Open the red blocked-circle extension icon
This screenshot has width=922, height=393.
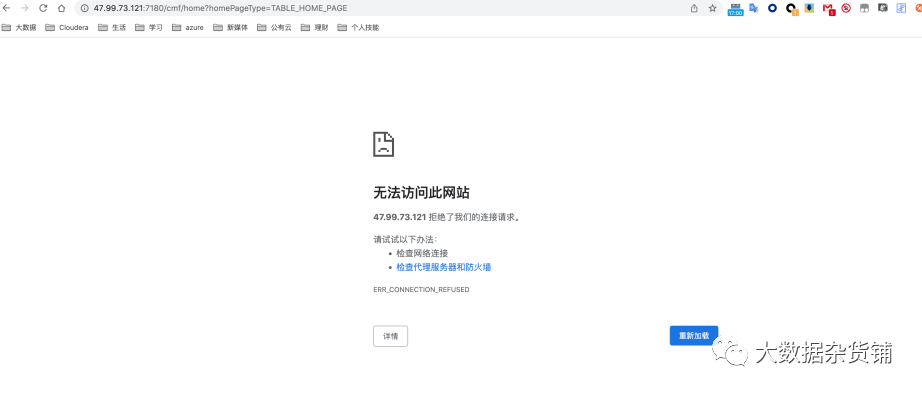tap(846, 8)
